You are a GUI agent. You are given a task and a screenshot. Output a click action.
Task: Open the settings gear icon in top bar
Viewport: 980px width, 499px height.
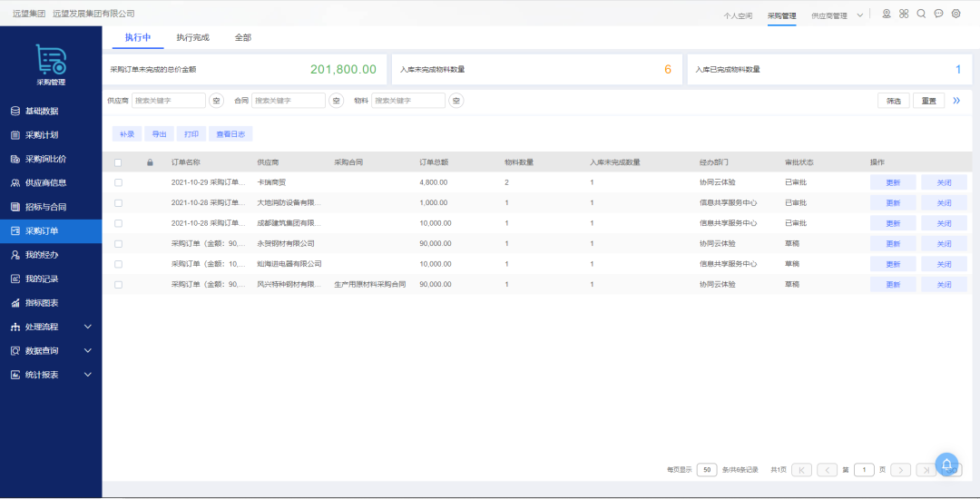(956, 14)
